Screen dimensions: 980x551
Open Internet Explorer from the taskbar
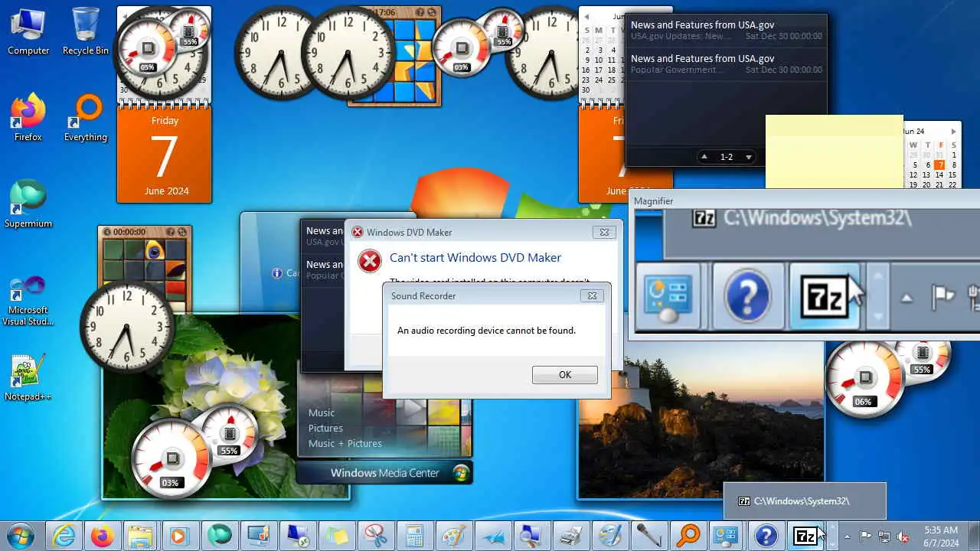coord(64,536)
